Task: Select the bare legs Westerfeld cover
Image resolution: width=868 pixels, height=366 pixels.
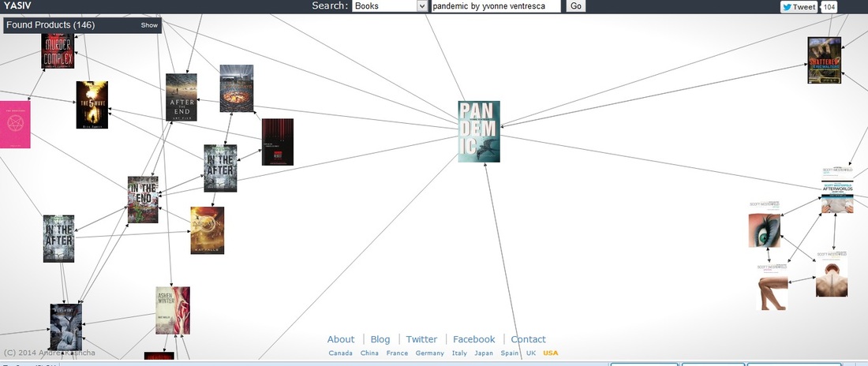Action: [x=773, y=287]
